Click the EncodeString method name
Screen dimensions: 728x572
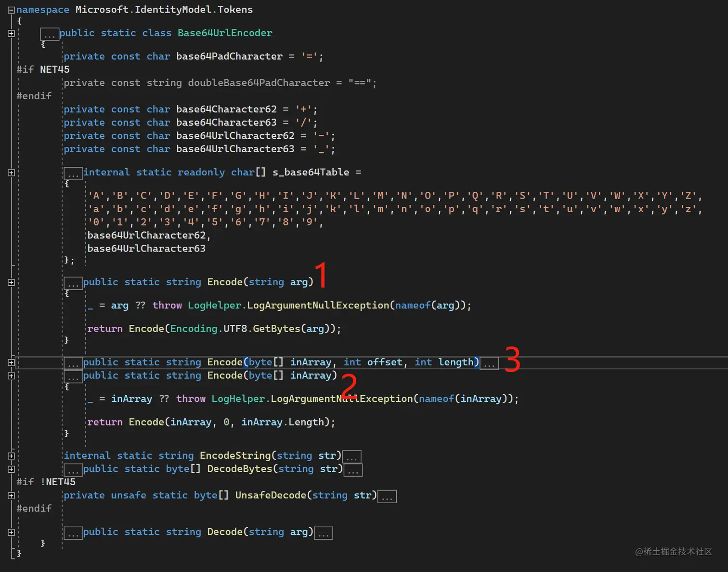[x=235, y=455]
